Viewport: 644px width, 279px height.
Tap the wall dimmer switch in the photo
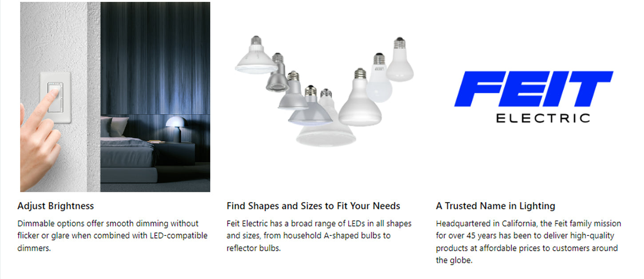[56, 98]
